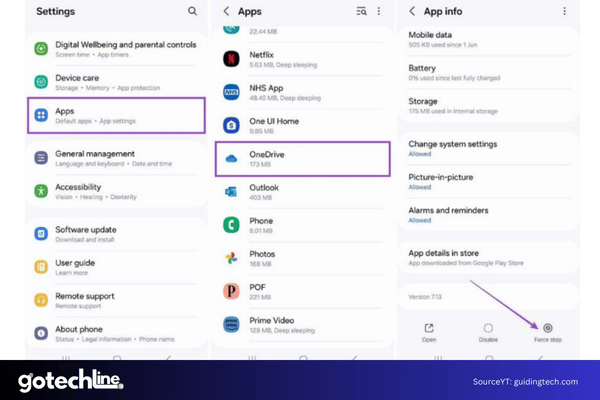This screenshot has width=600, height=400.
Task: Tap the Software update icon
Action: point(41,233)
